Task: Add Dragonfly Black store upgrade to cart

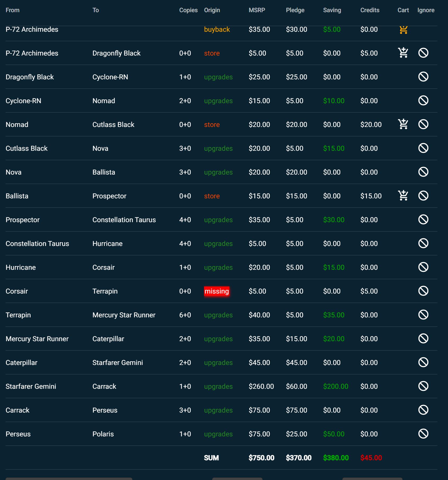Action: (x=403, y=53)
